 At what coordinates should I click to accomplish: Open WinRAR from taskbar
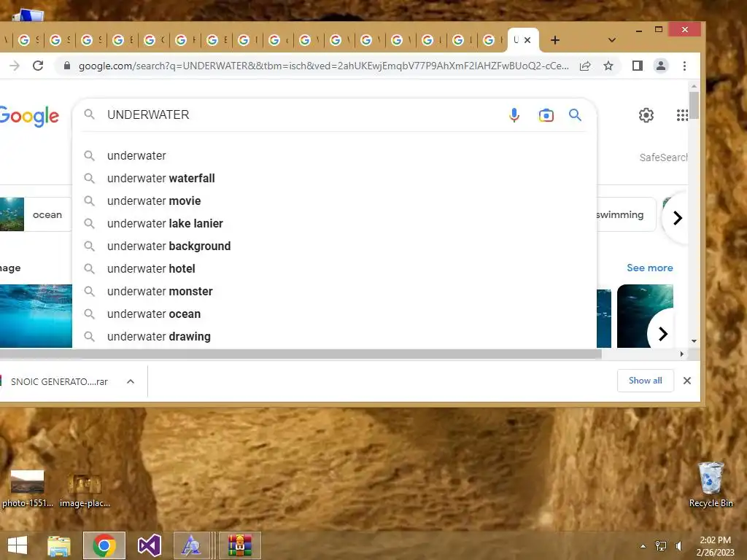[239, 545]
